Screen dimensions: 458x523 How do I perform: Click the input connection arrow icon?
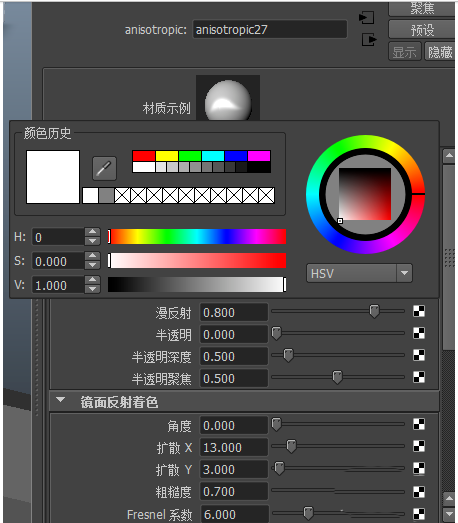[x=367, y=17]
